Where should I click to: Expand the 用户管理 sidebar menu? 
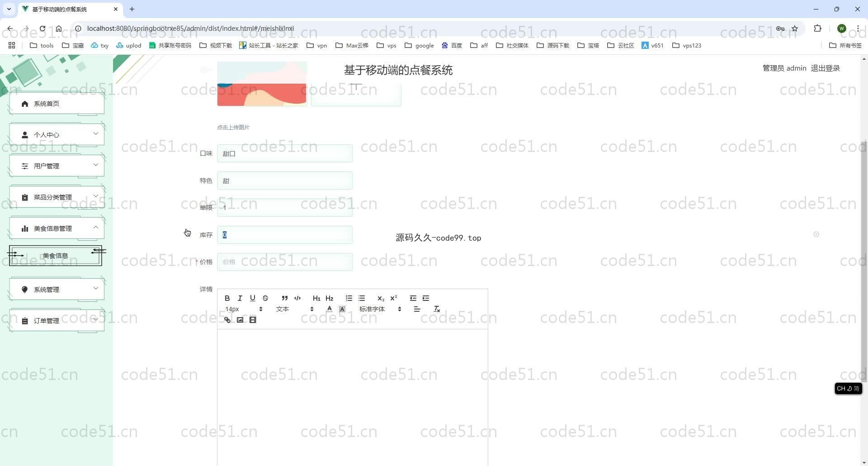[57, 166]
